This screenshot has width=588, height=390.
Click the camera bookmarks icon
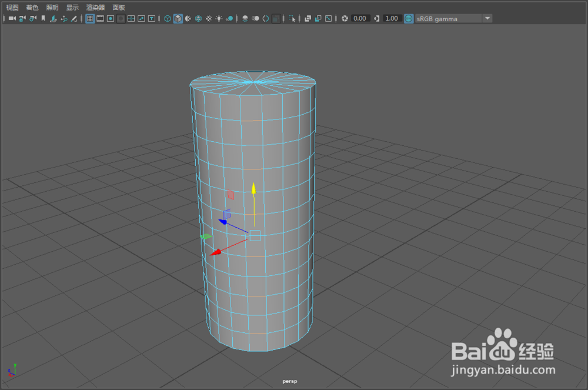[43, 18]
